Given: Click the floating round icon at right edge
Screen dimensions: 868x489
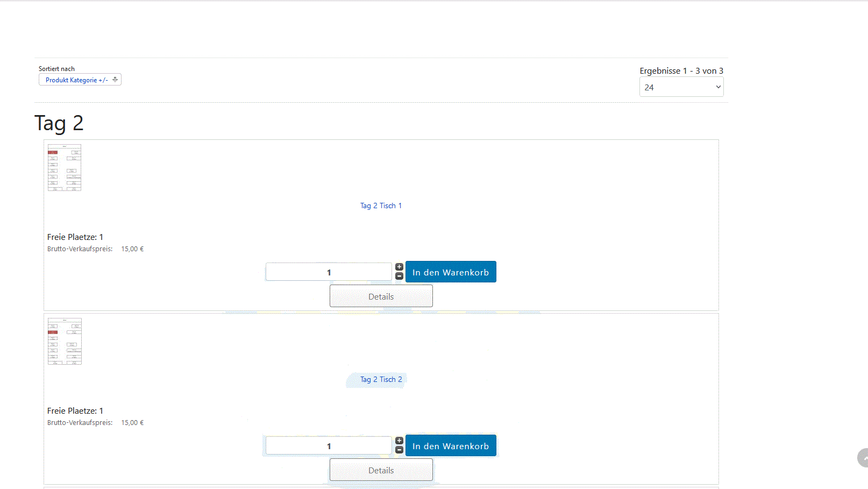Looking at the screenshot, I should coord(863,458).
